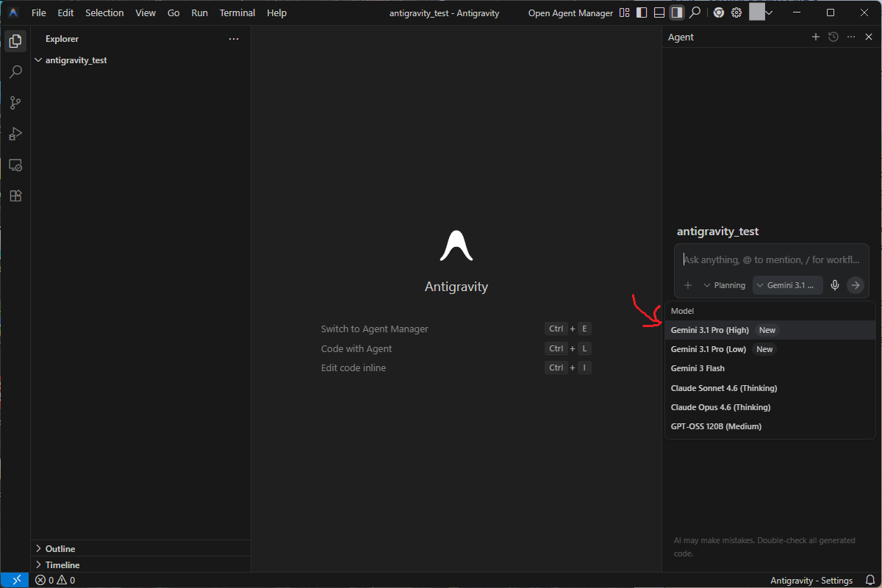
Task: Open the Go menu
Action: coord(173,12)
